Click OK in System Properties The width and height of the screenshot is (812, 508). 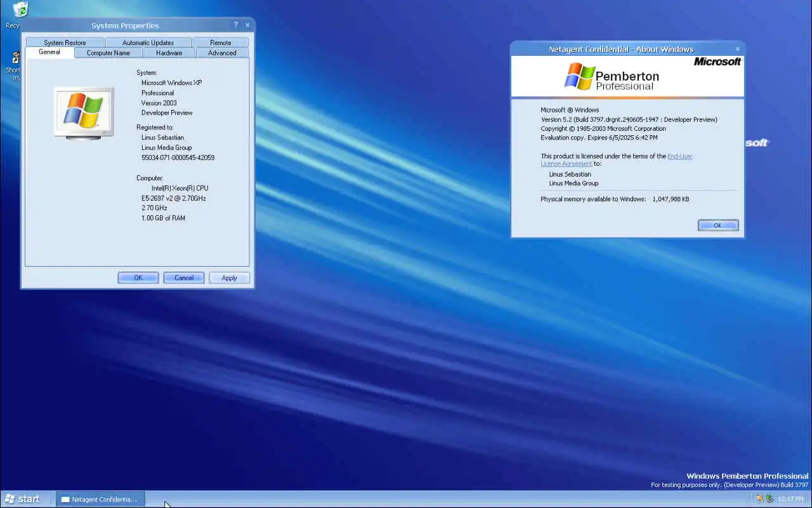(x=138, y=277)
